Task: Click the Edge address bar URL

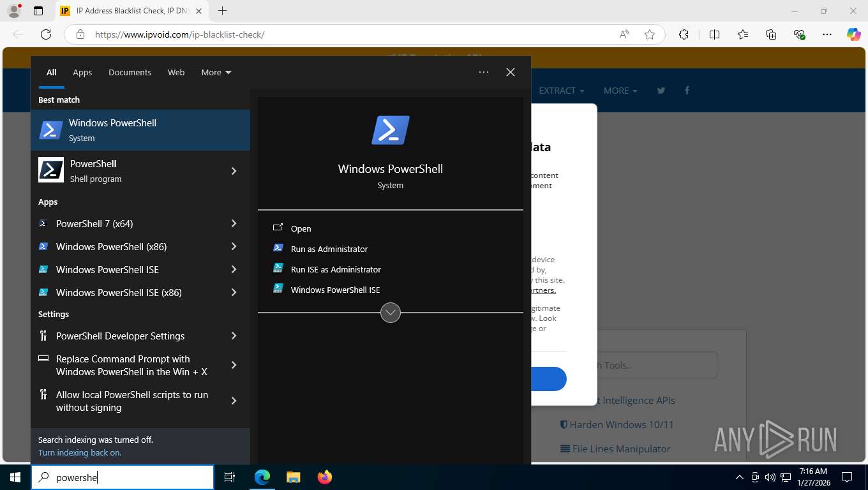Action: [179, 34]
